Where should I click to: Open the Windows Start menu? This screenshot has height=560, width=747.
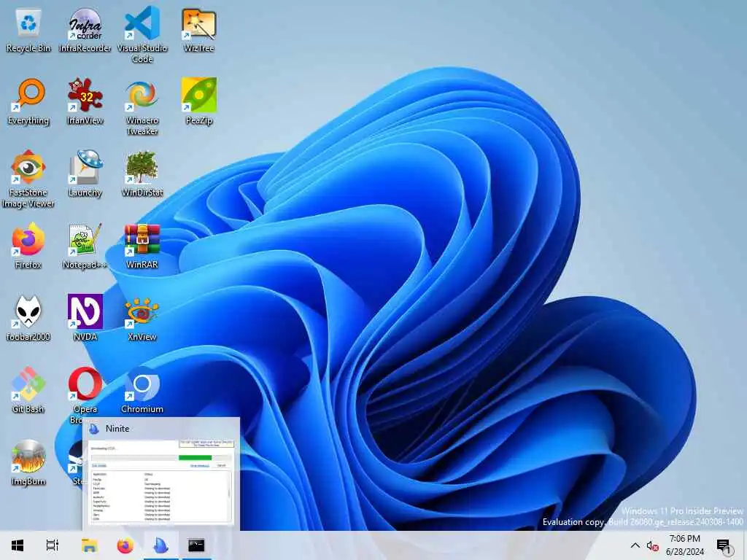[x=18, y=545]
